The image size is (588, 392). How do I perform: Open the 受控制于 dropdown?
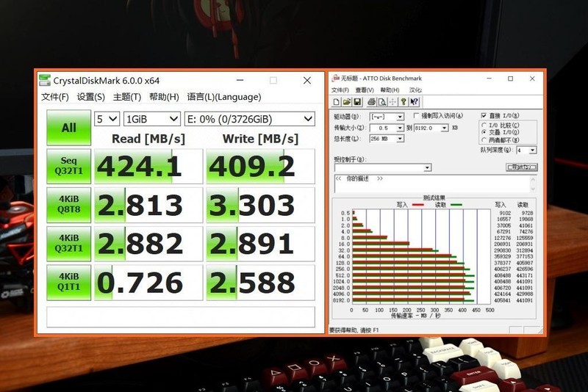click(x=382, y=167)
